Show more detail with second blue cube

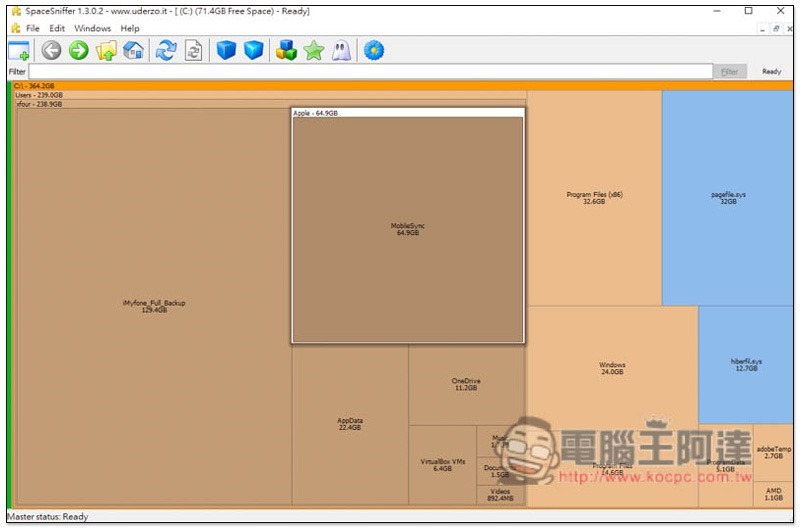(x=254, y=51)
